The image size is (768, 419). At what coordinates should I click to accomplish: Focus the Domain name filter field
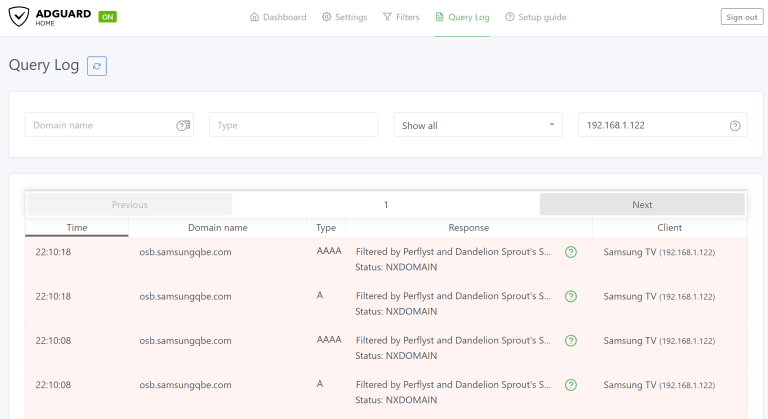pos(109,125)
